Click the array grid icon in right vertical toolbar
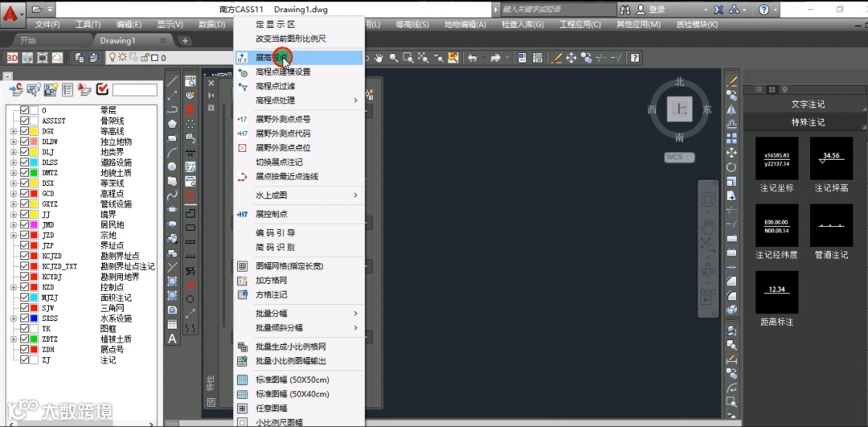Image resolution: width=868 pixels, height=427 pixels. coord(731,138)
